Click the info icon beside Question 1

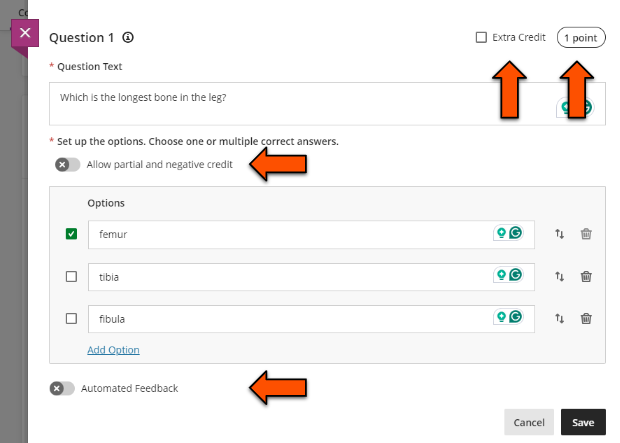pyautogui.click(x=128, y=38)
